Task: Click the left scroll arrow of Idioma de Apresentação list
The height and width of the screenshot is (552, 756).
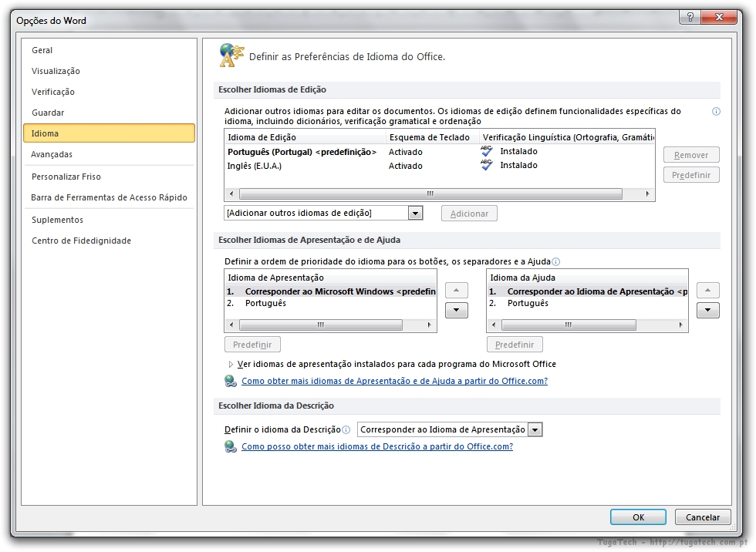Action: pyautogui.click(x=232, y=325)
